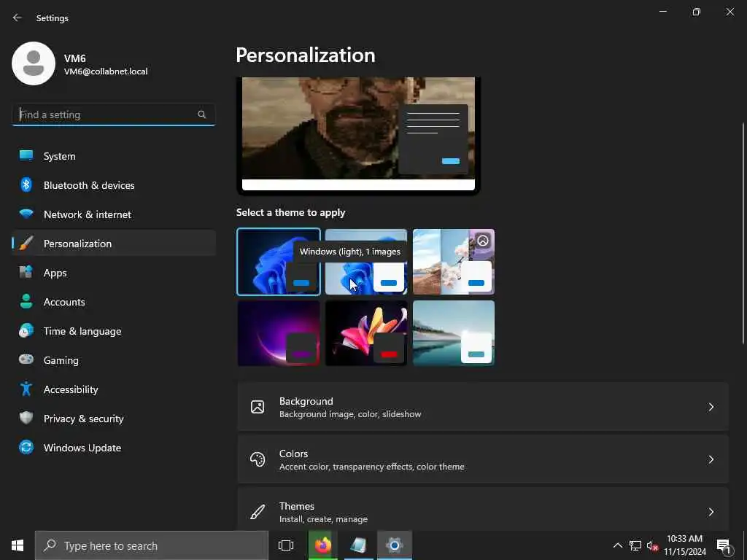The width and height of the screenshot is (747, 560).
Task: Click the Bluetooth icon in sidebar
Action: 26,184
